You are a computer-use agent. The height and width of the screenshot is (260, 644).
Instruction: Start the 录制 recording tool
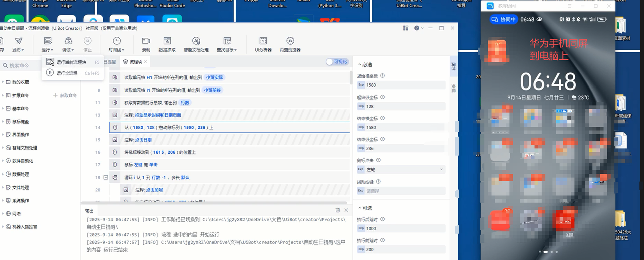pos(146,44)
